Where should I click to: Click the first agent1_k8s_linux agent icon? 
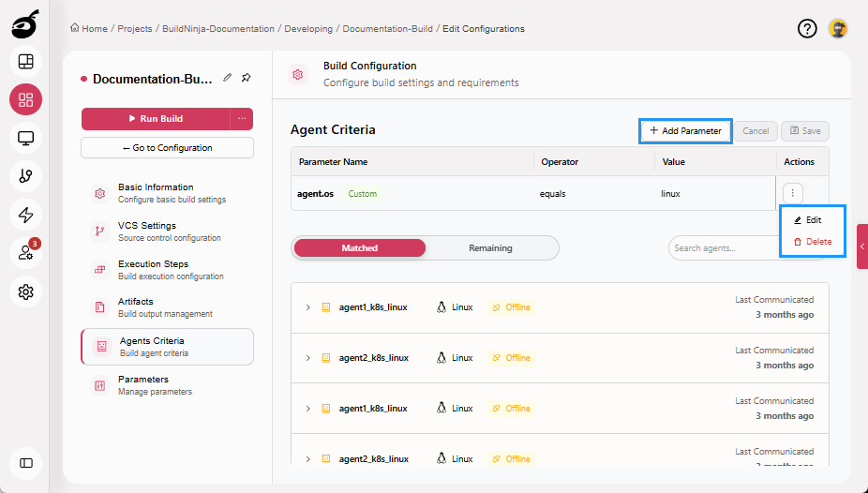click(x=326, y=307)
